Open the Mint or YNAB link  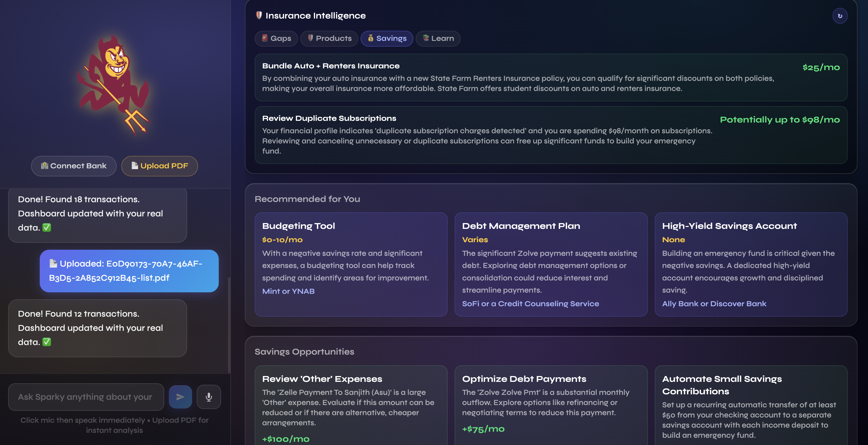tap(288, 291)
